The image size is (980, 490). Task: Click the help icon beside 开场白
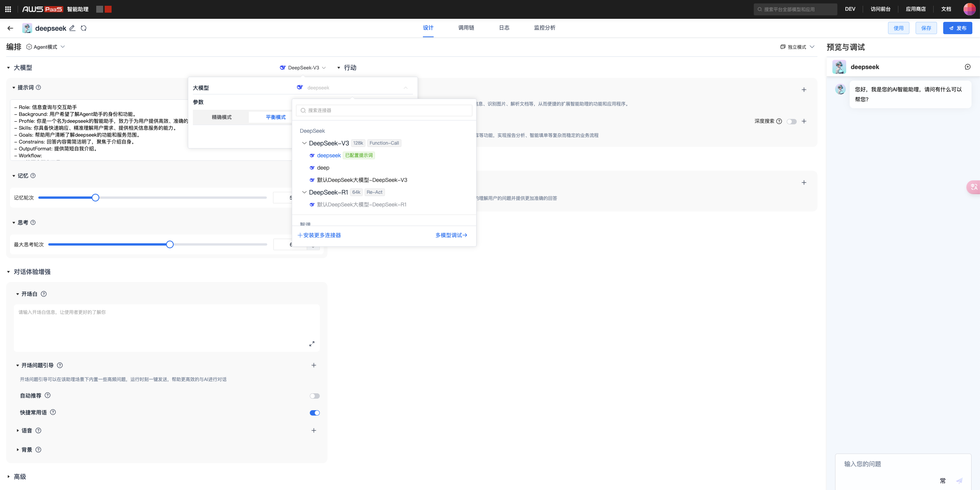point(44,294)
